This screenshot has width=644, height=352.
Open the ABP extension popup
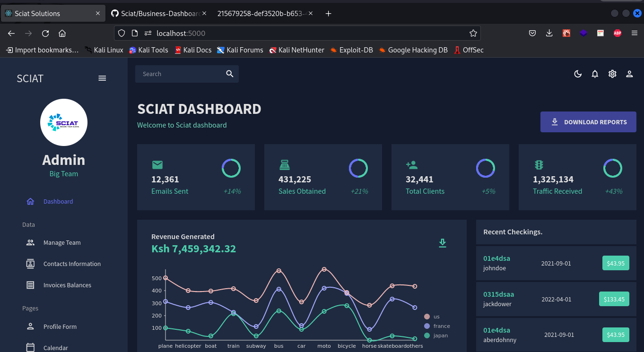tap(617, 33)
